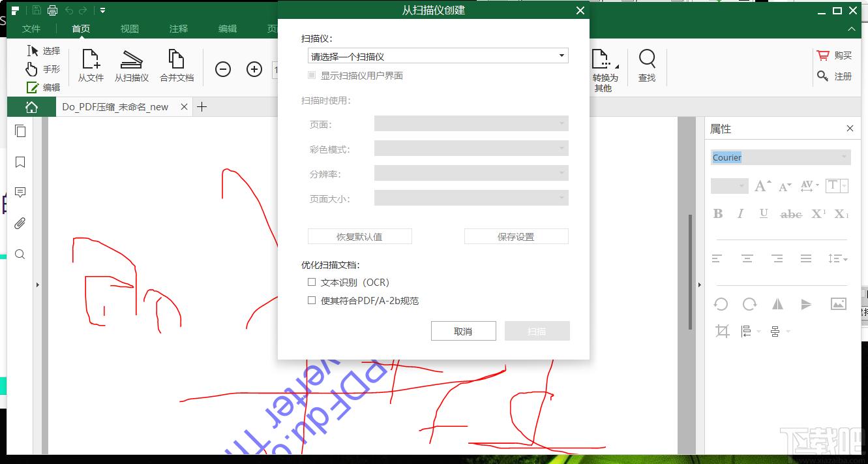Viewport: 868px width, 464px height.
Task: Open the 查找 search tool
Action: [647, 65]
